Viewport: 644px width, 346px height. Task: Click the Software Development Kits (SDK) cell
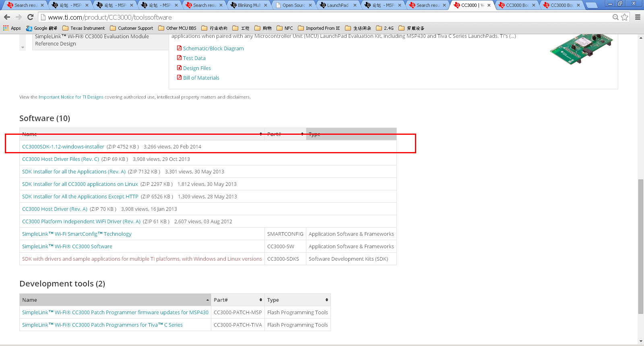(351, 259)
